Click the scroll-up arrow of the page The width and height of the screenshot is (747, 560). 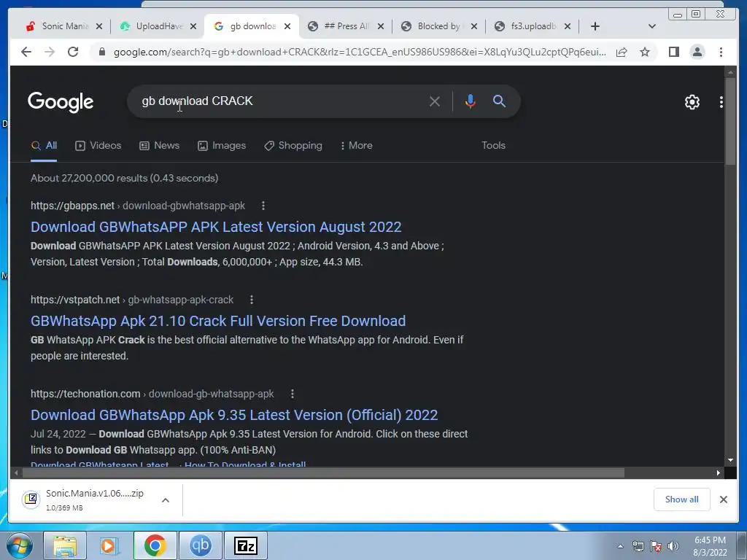[730, 72]
